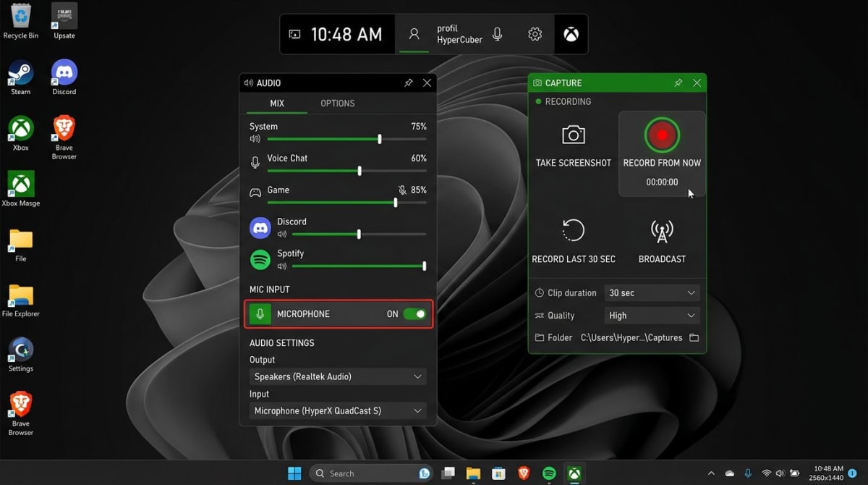Start a Broadcast from the Capture widget
The width and height of the screenshot is (868, 485).
662,232
